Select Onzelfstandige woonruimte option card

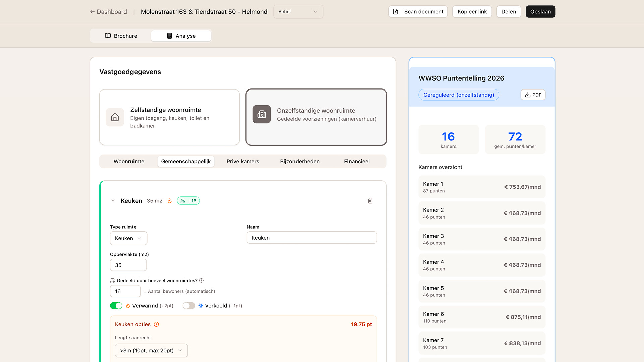pyautogui.click(x=316, y=117)
